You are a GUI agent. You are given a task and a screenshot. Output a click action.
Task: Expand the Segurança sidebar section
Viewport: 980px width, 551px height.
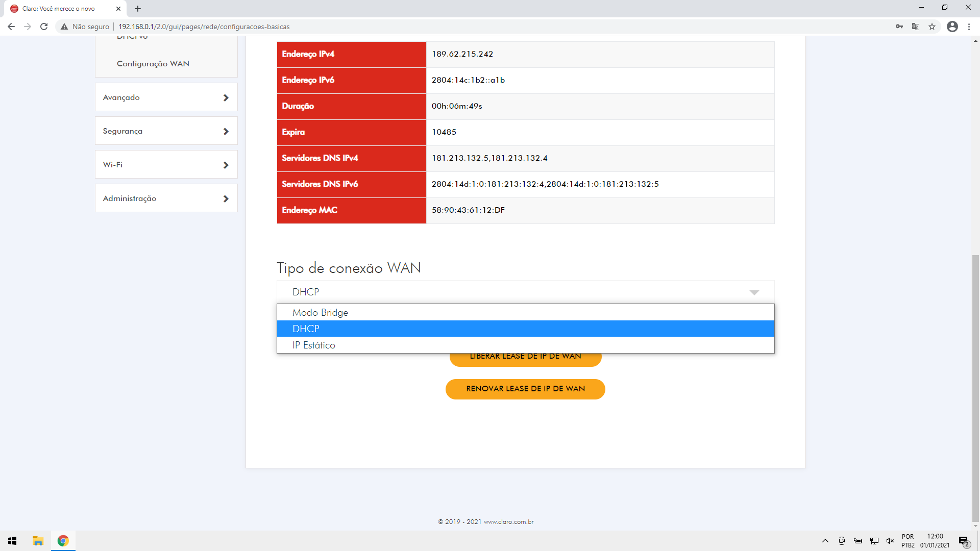point(166,131)
